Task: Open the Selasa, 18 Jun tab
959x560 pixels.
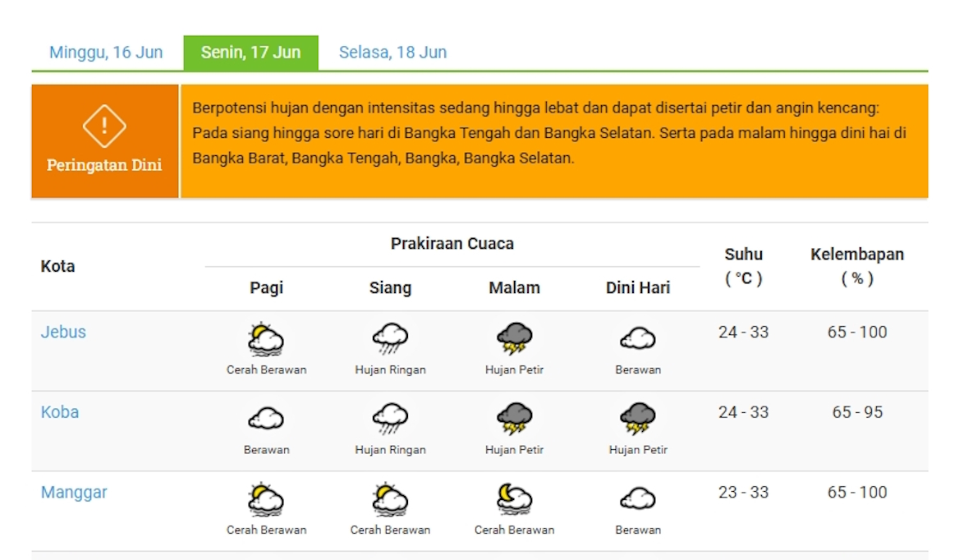Action: 392,53
